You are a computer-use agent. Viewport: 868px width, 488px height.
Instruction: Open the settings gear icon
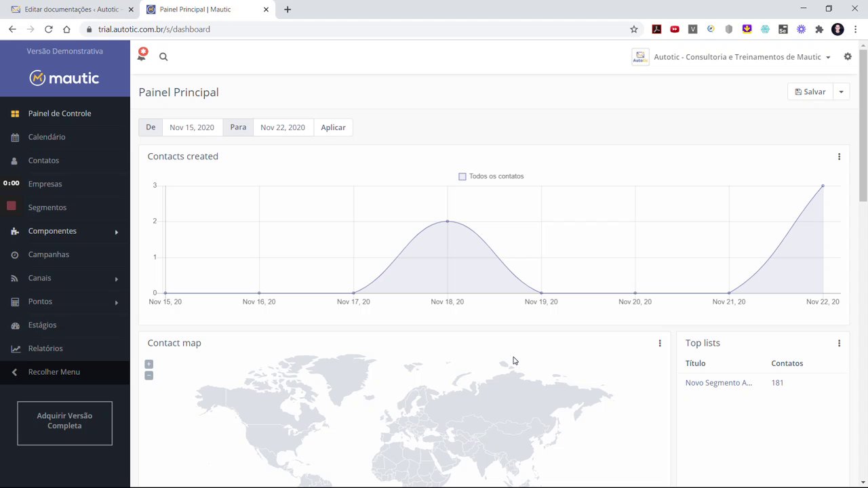coord(848,57)
